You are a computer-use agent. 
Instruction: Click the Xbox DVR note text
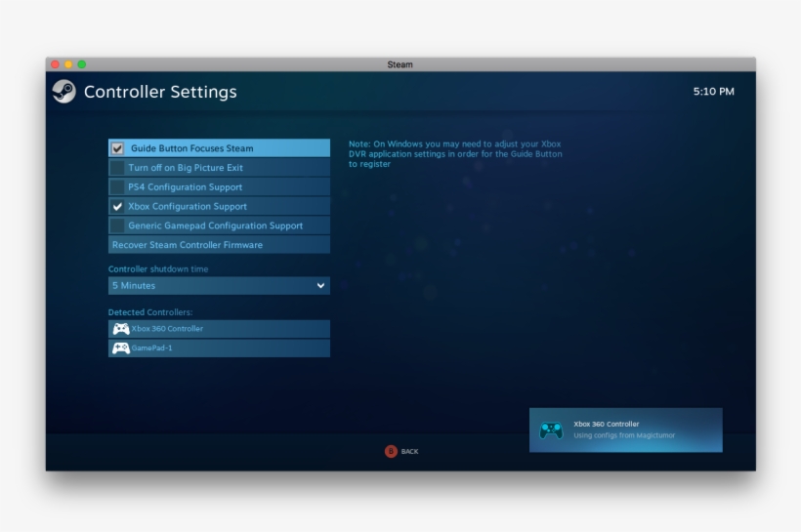(455, 153)
